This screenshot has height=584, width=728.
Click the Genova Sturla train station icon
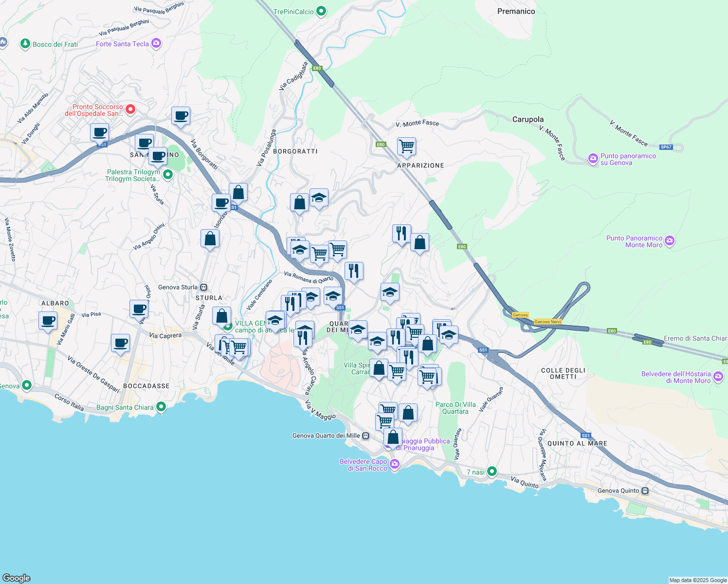tap(203, 287)
